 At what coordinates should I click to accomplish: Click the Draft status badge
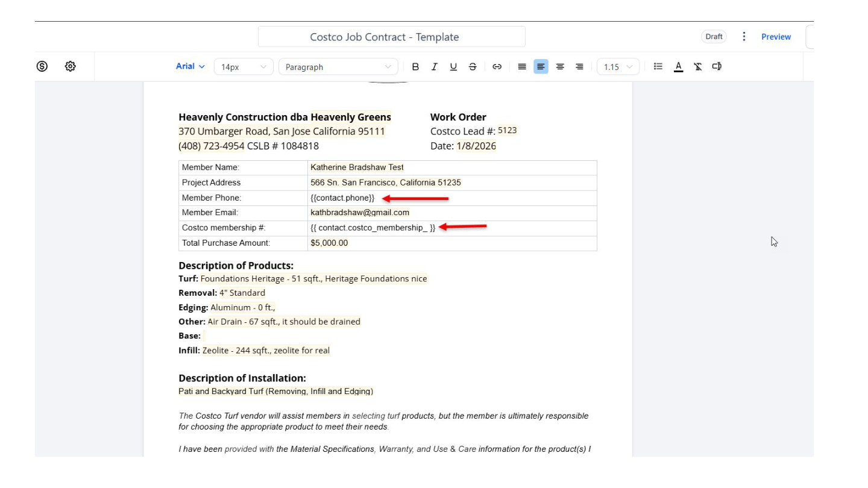coord(714,37)
